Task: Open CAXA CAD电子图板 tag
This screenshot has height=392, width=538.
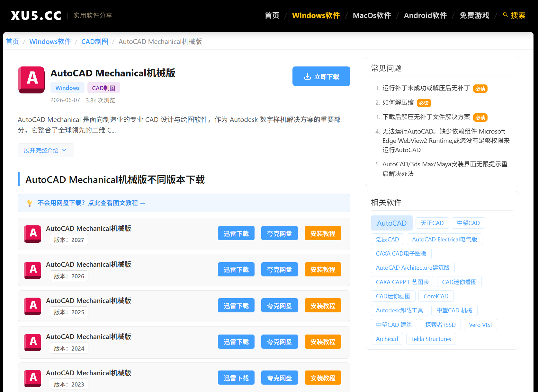Action: (x=401, y=254)
